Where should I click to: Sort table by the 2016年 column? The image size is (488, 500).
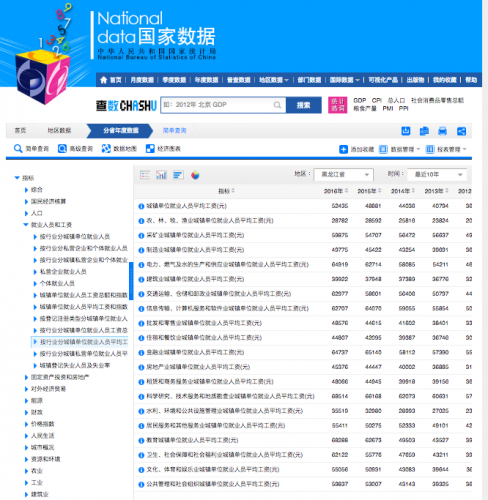click(336, 191)
